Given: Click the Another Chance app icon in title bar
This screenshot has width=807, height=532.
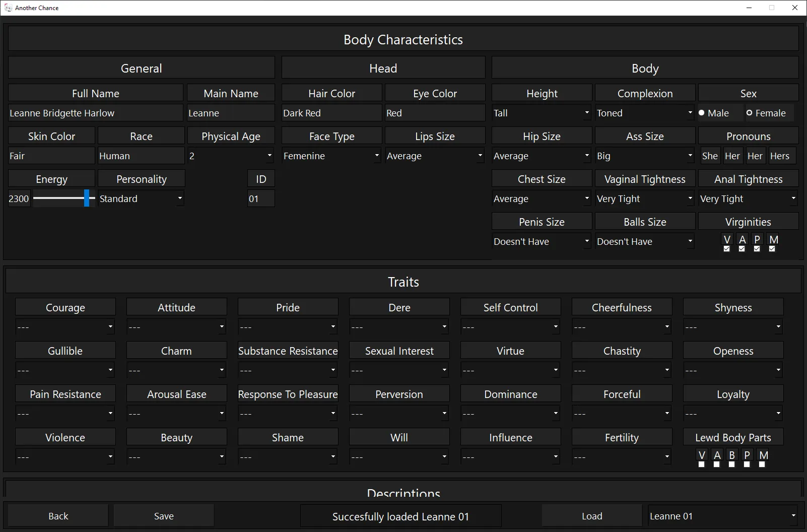Looking at the screenshot, I should [8, 8].
